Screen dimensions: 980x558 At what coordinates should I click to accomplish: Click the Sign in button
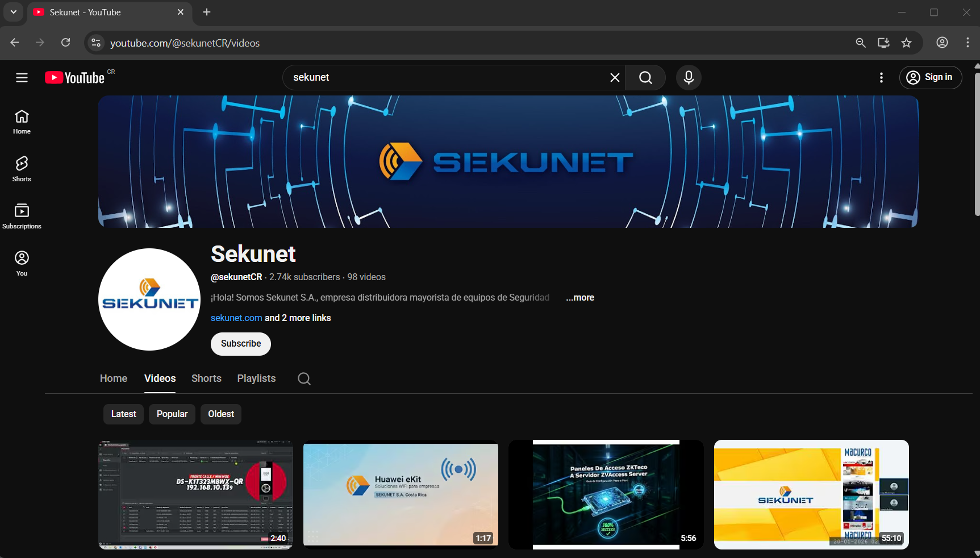coord(930,78)
